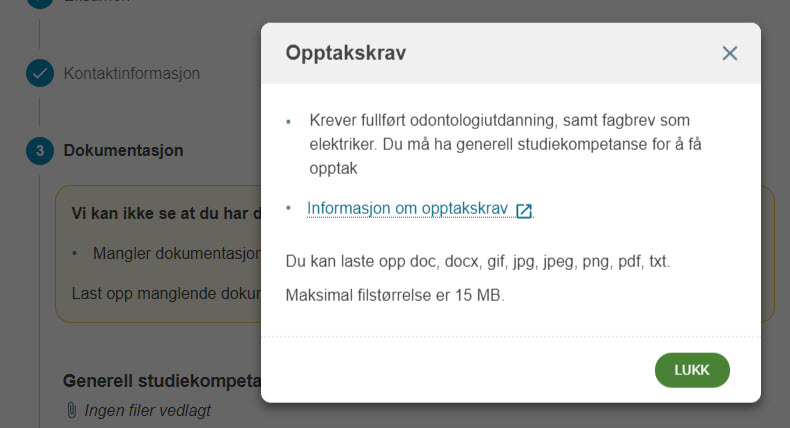Click the Du kan laste opp doc, docx text line
The image size is (790, 428).
coord(478,261)
